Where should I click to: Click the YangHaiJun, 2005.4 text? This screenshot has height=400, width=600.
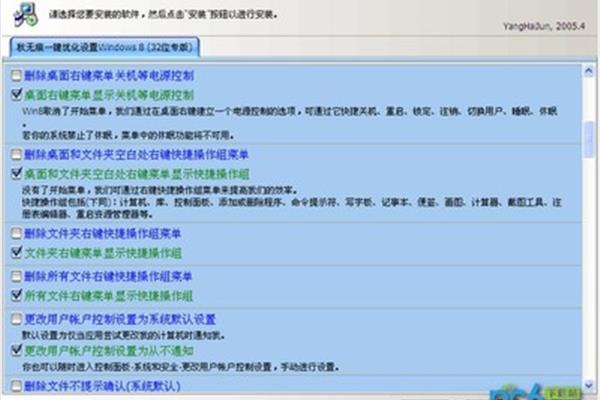click(544, 26)
